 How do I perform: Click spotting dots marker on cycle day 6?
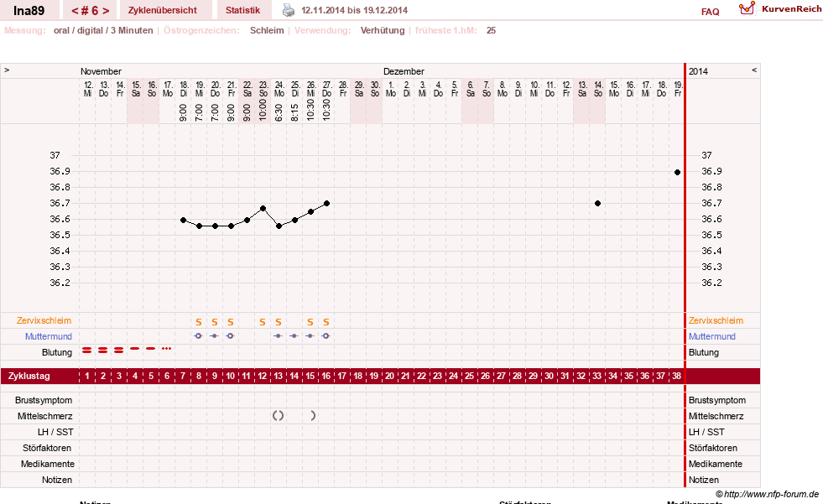click(166, 348)
